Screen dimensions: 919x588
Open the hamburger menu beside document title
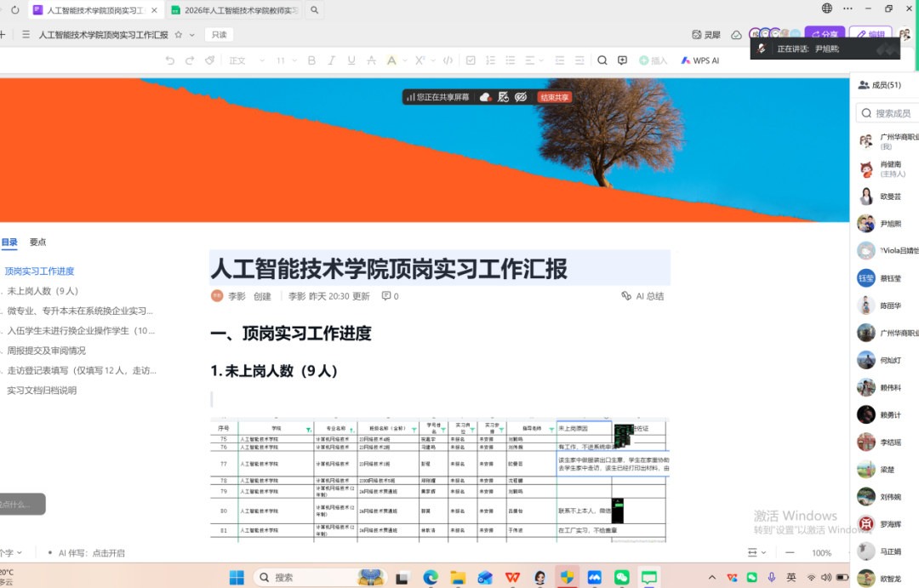[26, 35]
